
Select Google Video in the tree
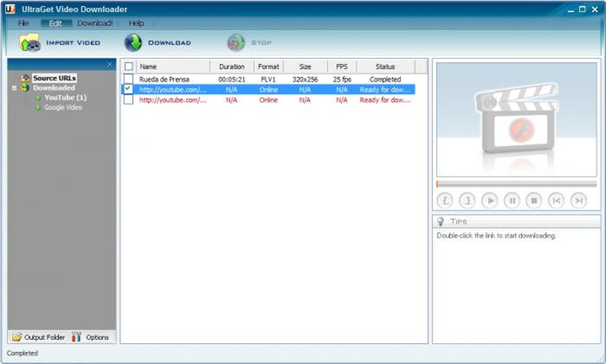(x=63, y=107)
